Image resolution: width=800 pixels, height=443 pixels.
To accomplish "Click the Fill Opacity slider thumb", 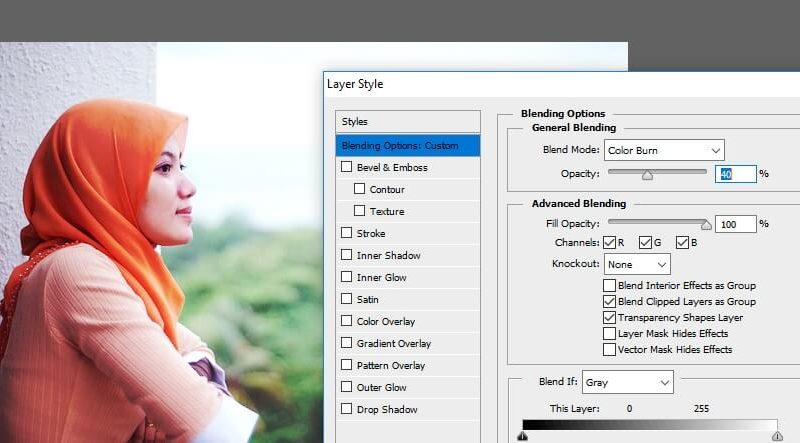I will click(x=706, y=225).
